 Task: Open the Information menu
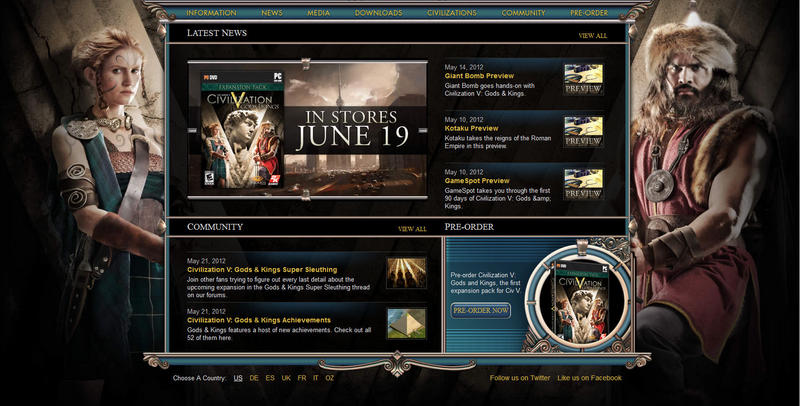tap(211, 13)
